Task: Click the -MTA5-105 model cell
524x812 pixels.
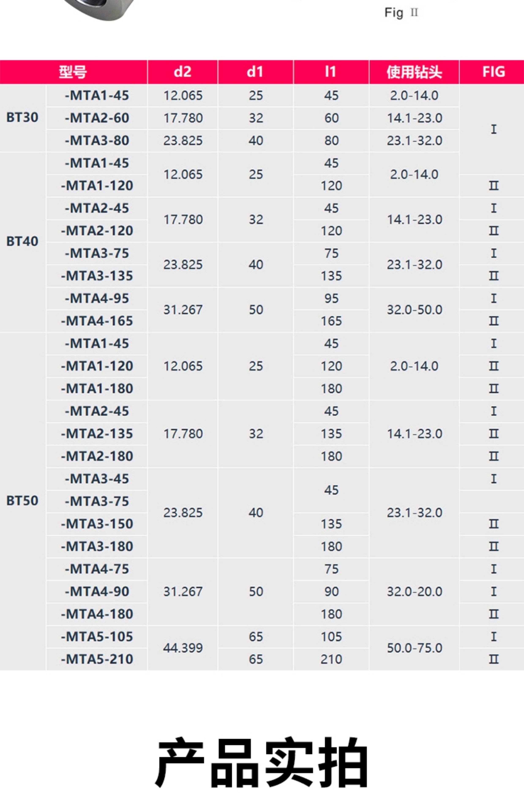Action: 97,637
